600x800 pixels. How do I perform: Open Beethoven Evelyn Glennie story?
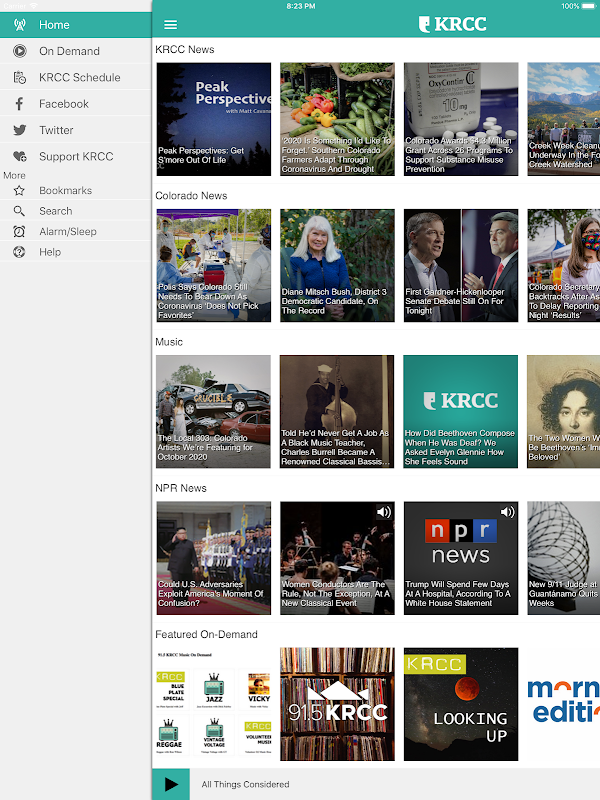point(460,411)
